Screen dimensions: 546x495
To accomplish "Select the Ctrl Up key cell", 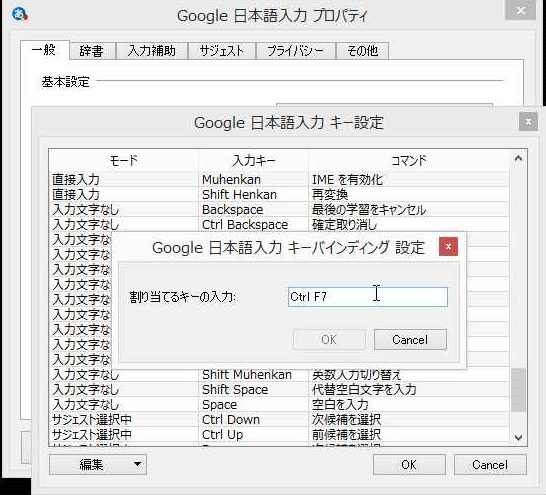I will 254,434.
